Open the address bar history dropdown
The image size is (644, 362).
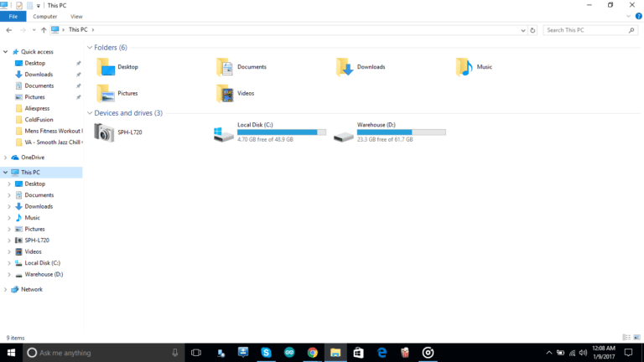point(523,30)
